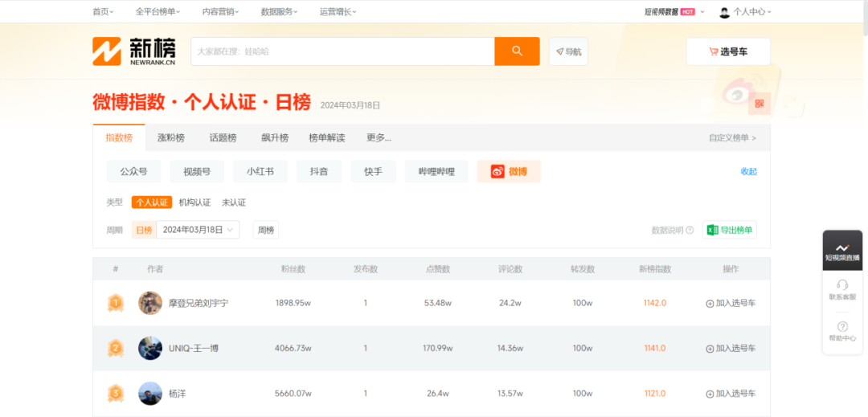Click 粉丝数 column header
Viewport: 868px width, 417px height.
click(x=293, y=269)
